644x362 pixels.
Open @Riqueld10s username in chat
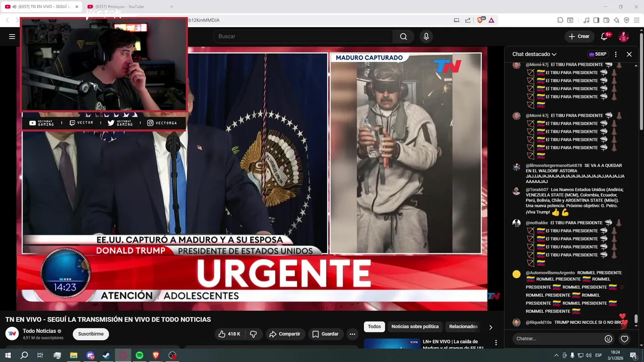pos(539,322)
